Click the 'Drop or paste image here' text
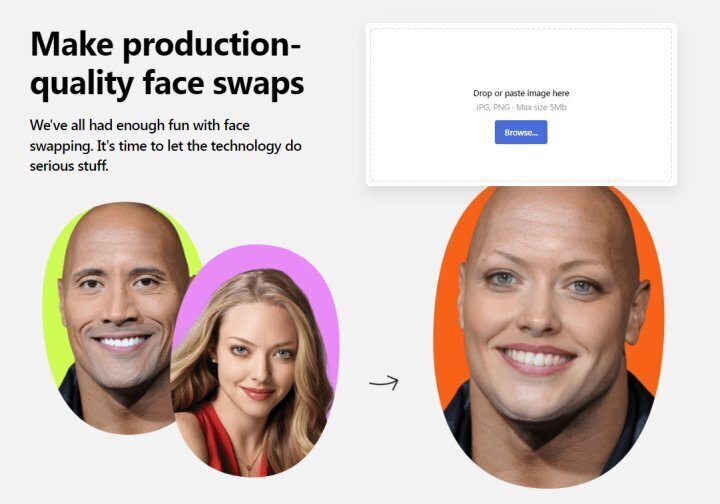The height and width of the screenshot is (504, 720). [x=521, y=93]
